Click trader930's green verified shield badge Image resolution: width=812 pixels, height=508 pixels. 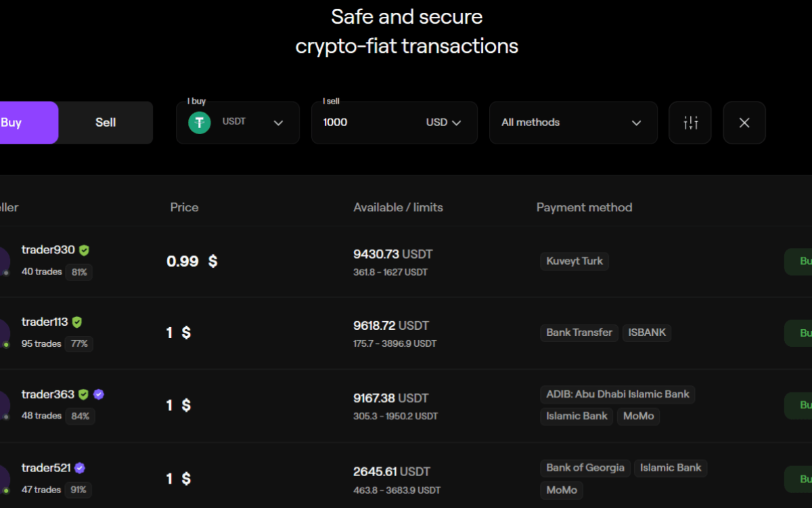coord(84,250)
